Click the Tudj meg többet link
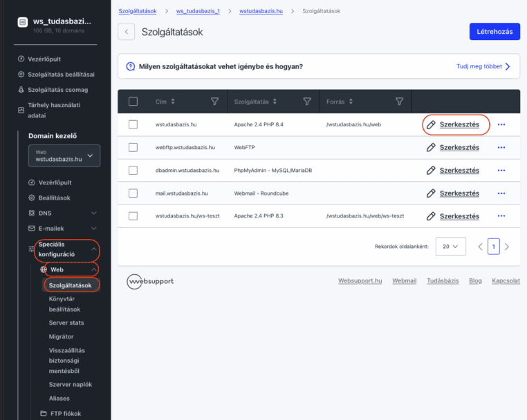Image resolution: width=527 pixels, height=420 pixels. tap(483, 67)
